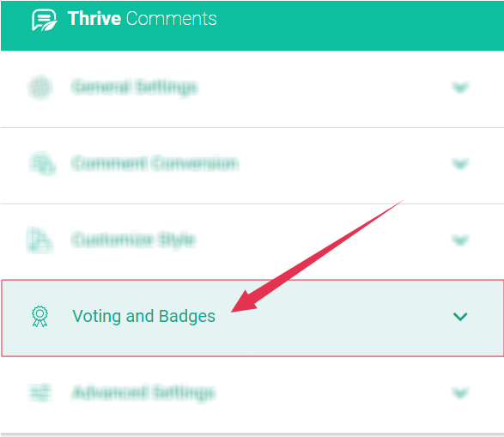Expand Voting and Badges using its chevron arrow
The height and width of the screenshot is (437, 504).
(x=460, y=317)
